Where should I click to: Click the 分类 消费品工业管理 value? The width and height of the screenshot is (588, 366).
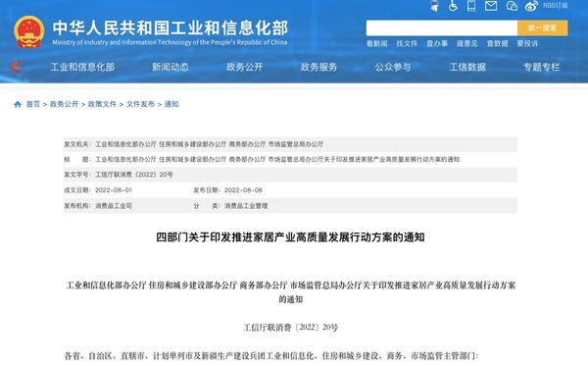246,206
